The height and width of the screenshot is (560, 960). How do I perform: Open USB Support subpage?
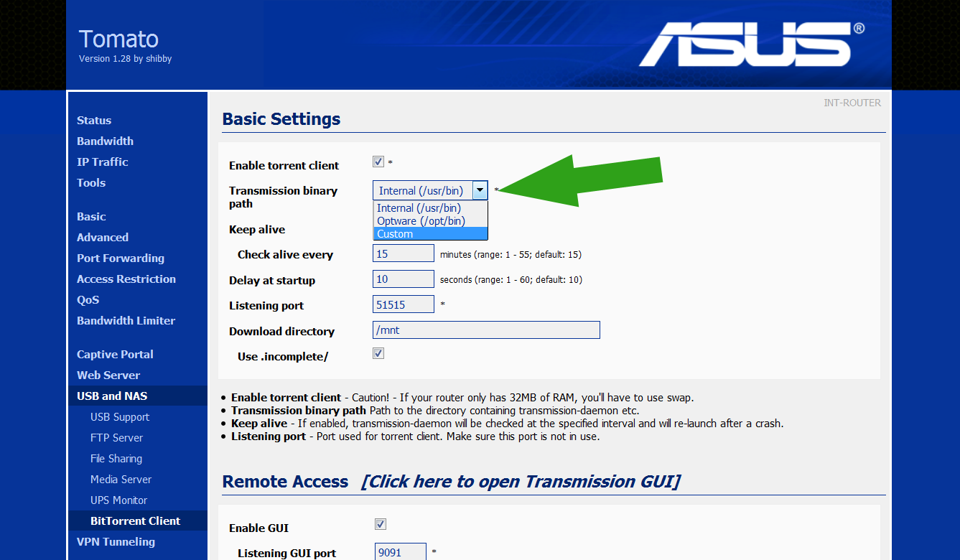[x=120, y=417]
